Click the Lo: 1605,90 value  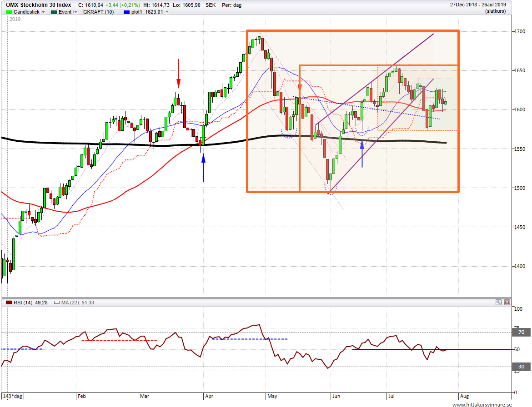(x=186, y=5)
